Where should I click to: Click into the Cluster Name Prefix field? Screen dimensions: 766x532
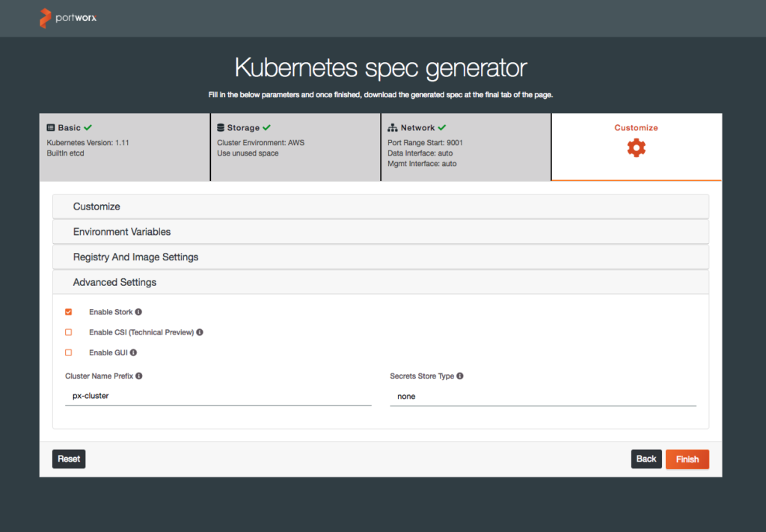tap(218, 396)
